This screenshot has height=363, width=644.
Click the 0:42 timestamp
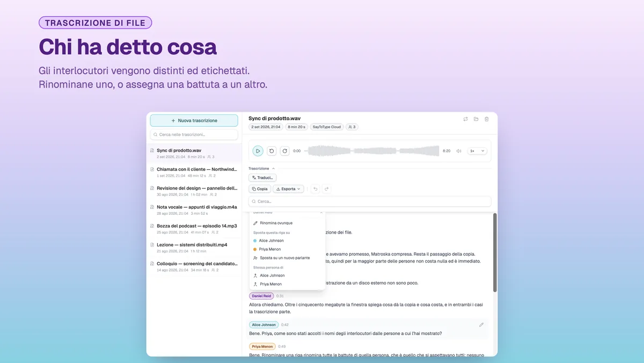point(284,325)
